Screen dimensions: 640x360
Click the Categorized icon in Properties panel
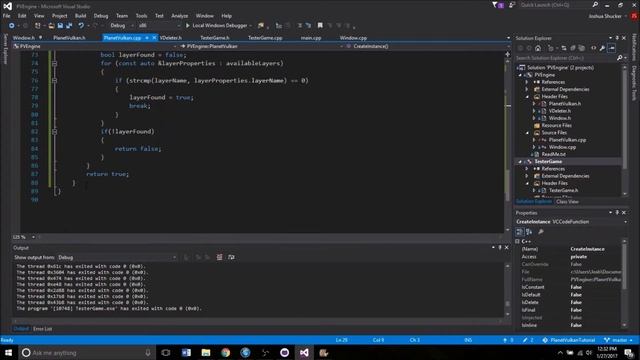pyautogui.click(x=519, y=232)
